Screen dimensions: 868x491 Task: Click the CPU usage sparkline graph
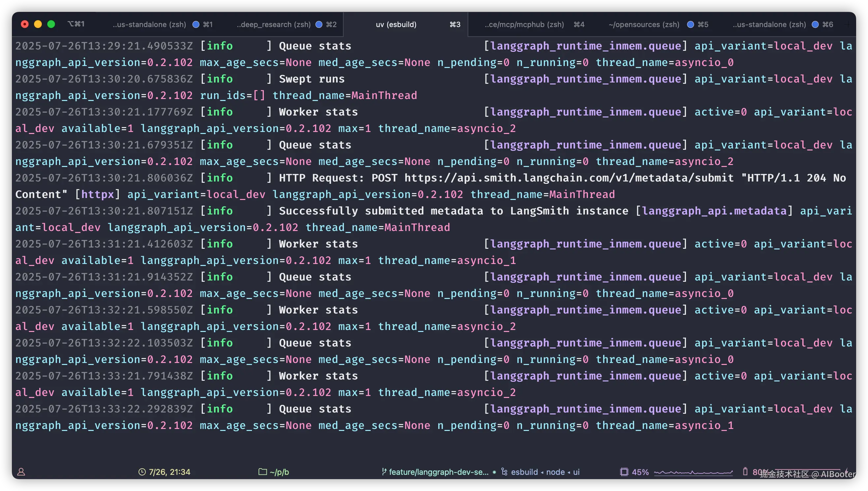point(693,472)
